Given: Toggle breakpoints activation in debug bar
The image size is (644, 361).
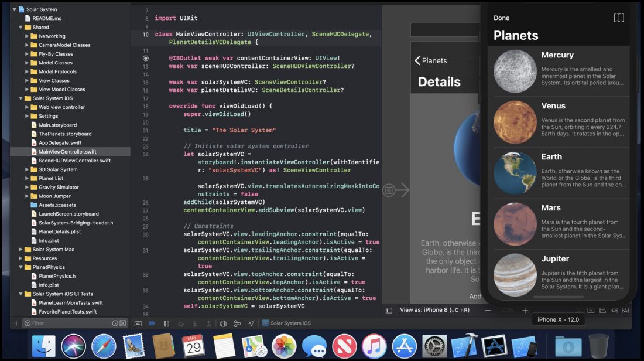Looking at the screenshot, I should [152, 323].
